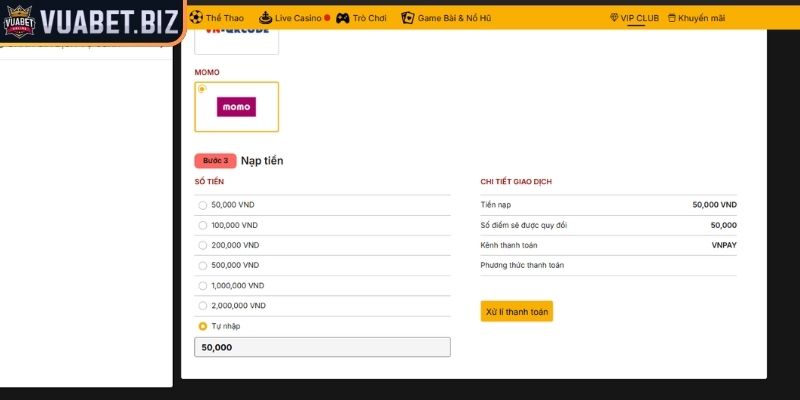Select the 50,000 VND amount option
The image size is (800, 400).
point(203,205)
